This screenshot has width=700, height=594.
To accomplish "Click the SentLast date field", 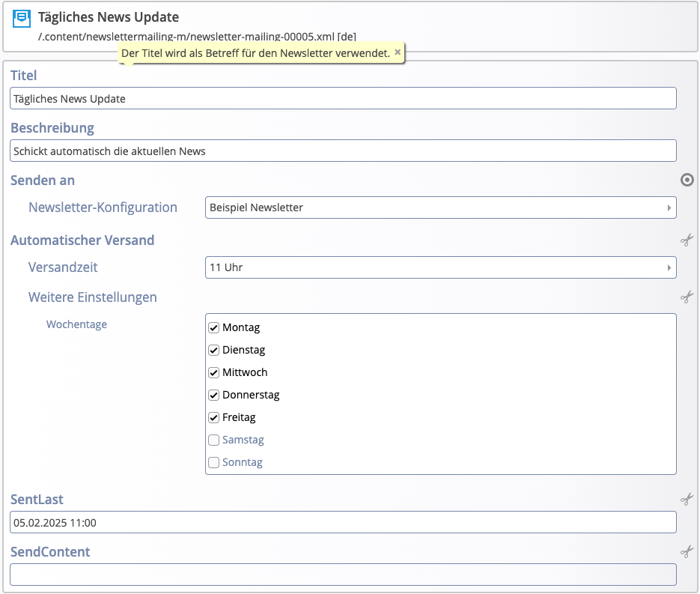I will pyautogui.click(x=343, y=523).
